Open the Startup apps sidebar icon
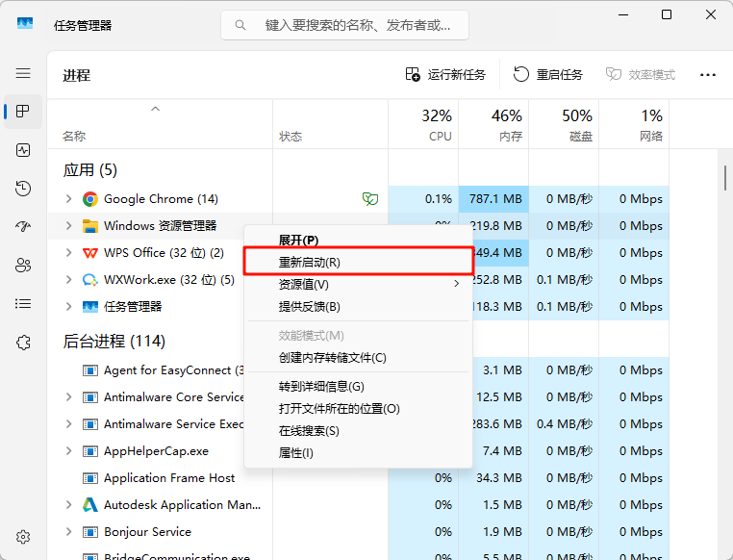Image resolution: width=733 pixels, height=560 pixels. [23, 227]
